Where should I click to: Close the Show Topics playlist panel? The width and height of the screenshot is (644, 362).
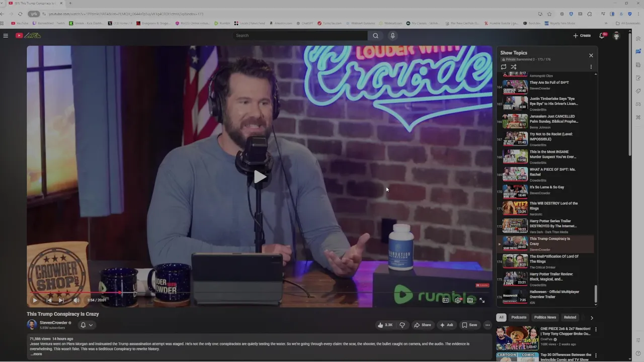[591, 55]
